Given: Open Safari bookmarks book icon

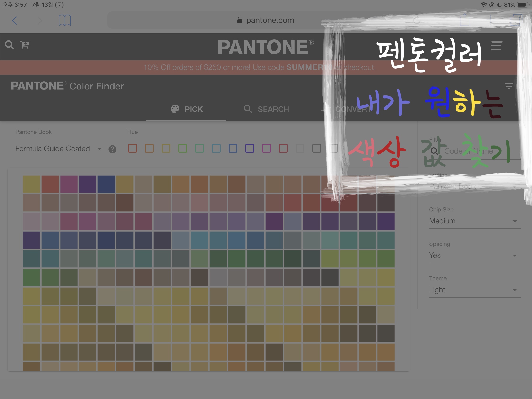Looking at the screenshot, I should (65, 20).
